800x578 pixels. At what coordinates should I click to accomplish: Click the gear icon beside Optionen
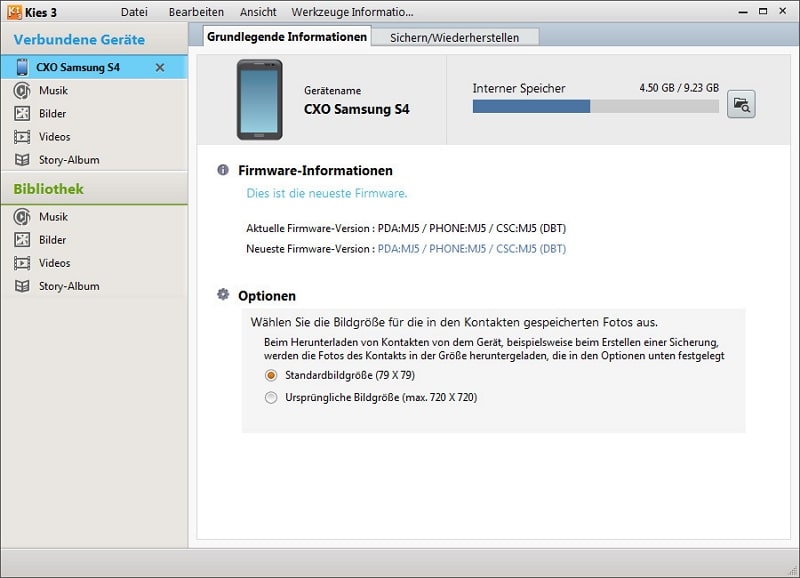pos(223,294)
